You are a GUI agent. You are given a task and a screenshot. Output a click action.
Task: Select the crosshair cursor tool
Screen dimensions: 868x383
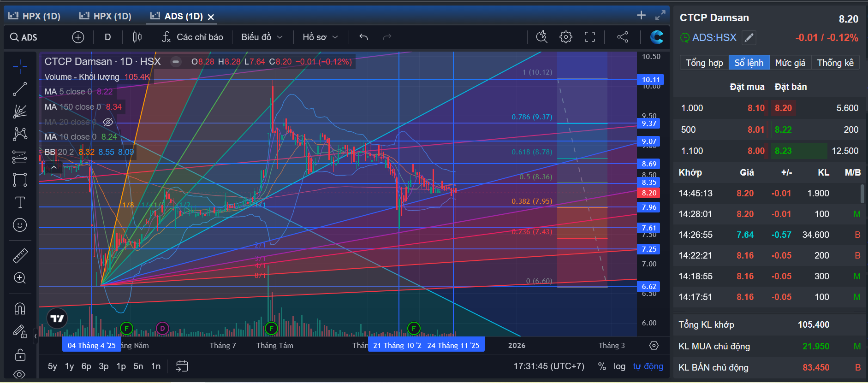[20, 67]
